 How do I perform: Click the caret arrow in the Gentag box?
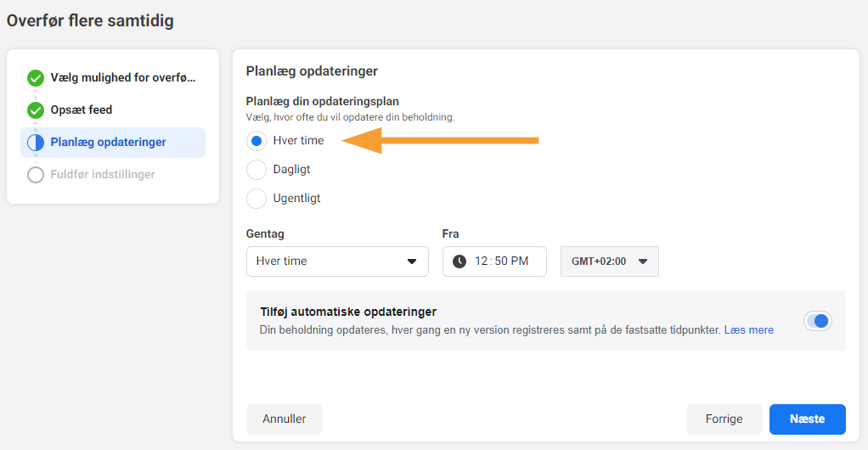point(412,262)
